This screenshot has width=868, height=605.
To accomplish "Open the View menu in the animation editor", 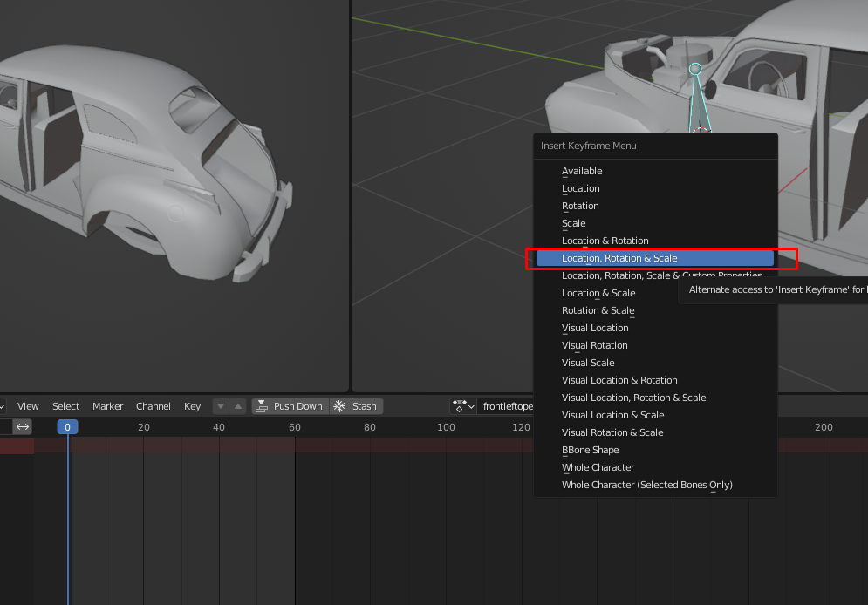I will click(28, 406).
